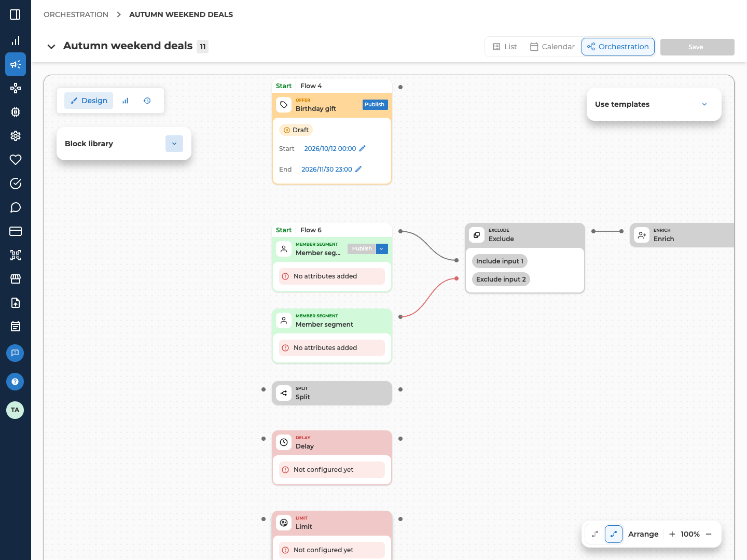This screenshot has height=560, width=747.
Task: Select the straight connector style toggle
Action: (596, 534)
